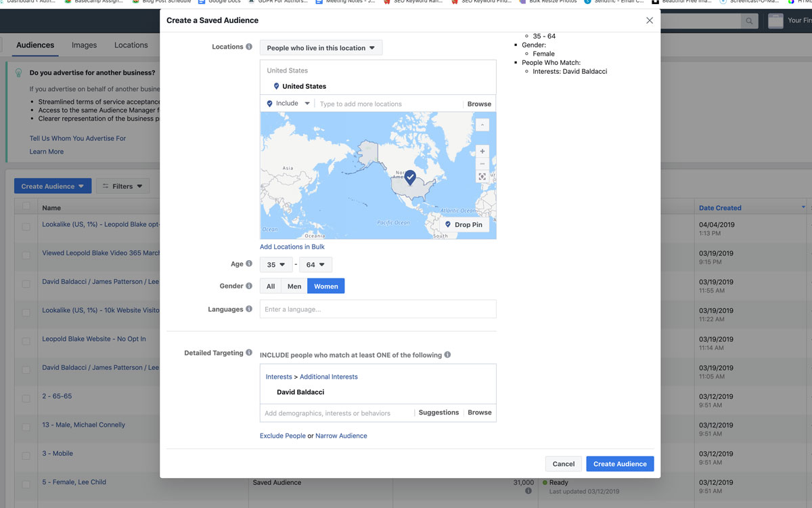Zoom in on the map
This screenshot has height=508, width=812.
[x=482, y=151]
